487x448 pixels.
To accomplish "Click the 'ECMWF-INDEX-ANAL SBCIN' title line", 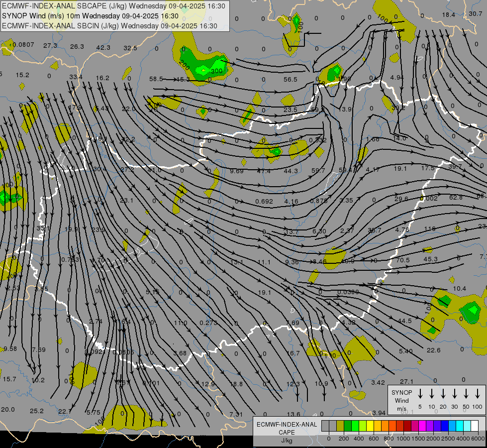I will pyautogui.click(x=109, y=26).
